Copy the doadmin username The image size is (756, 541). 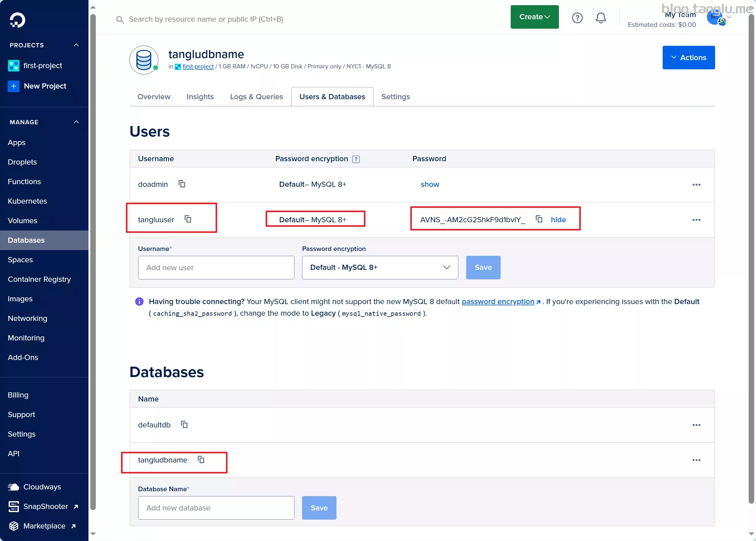point(182,184)
